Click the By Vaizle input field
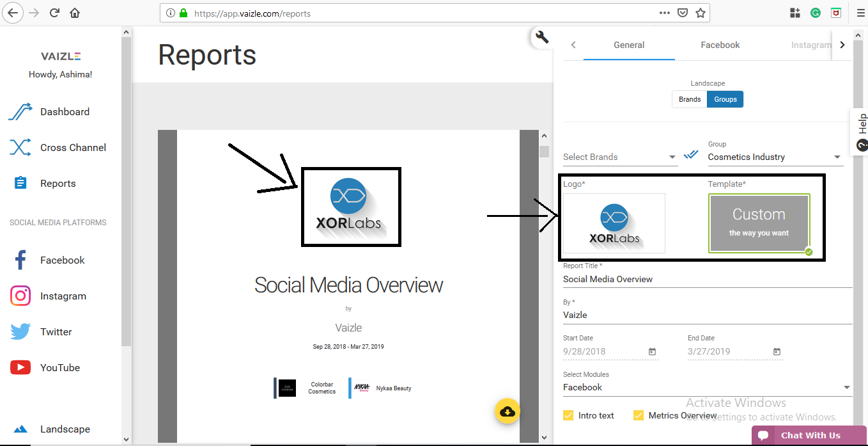The height and width of the screenshot is (446, 868). [708, 315]
